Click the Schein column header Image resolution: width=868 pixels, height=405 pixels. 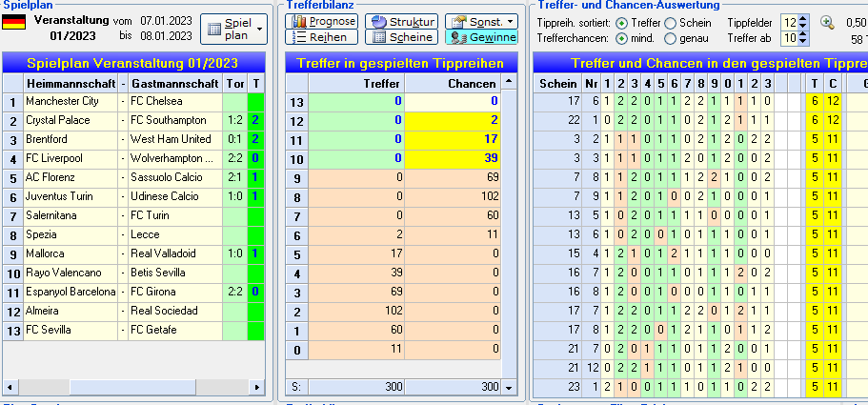pyautogui.click(x=557, y=84)
